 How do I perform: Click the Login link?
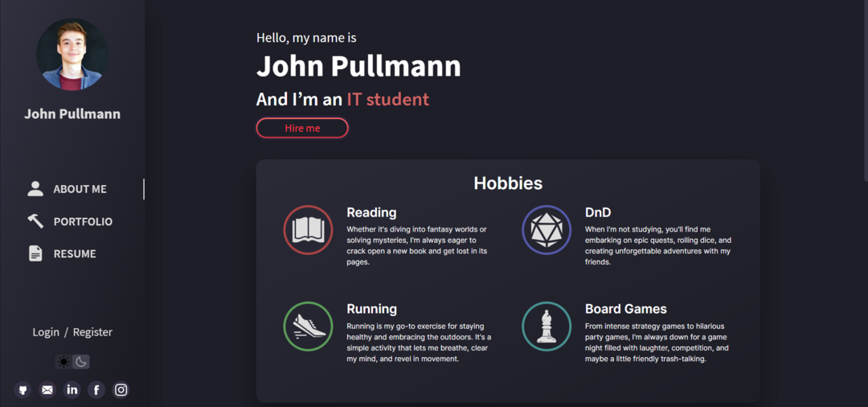point(46,332)
